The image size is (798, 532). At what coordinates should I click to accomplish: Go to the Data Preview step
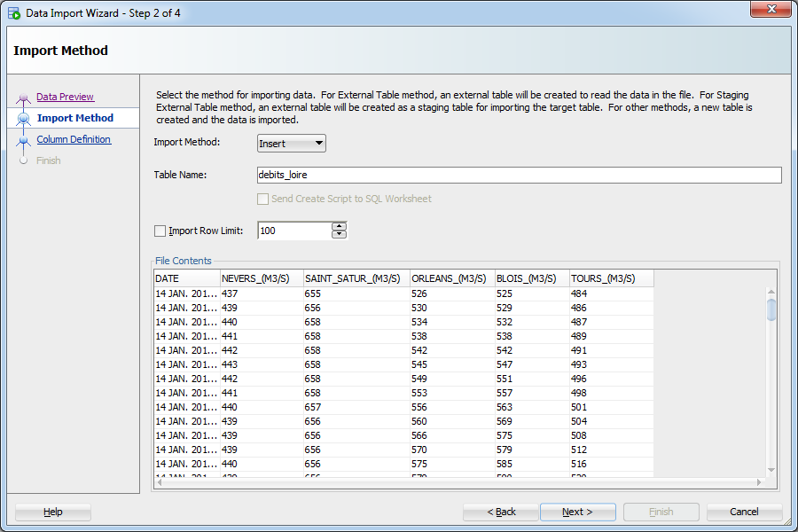tap(65, 97)
